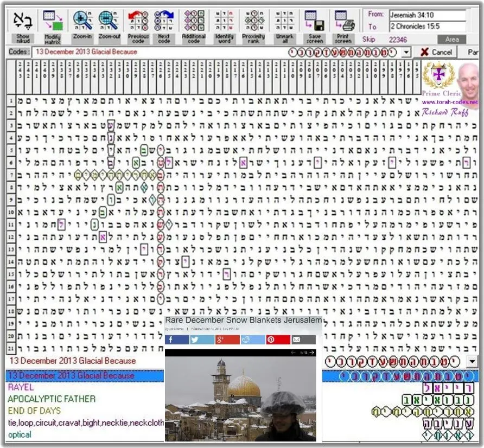Click the Reddit share icon
This screenshot has height=448, width=484.
click(x=252, y=340)
